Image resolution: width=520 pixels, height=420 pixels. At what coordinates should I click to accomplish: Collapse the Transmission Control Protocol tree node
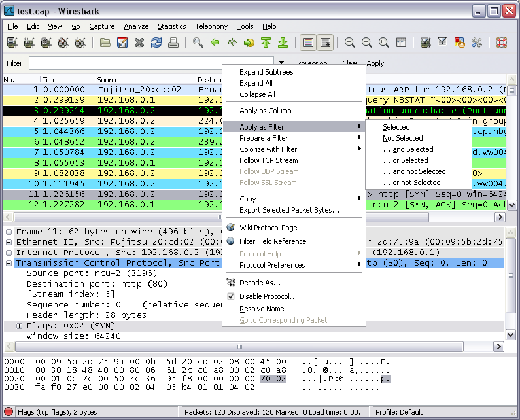[x=9, y=263]
